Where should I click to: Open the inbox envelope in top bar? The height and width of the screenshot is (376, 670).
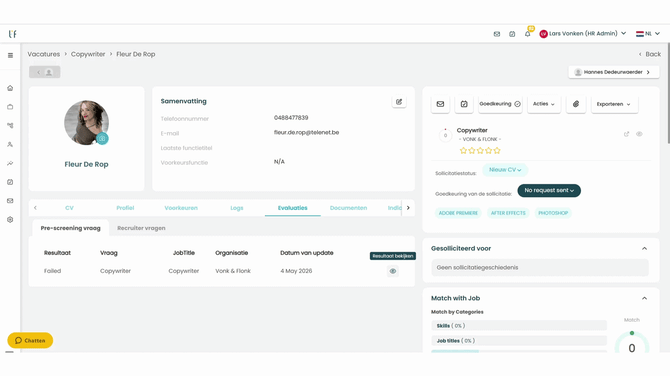(x=497, y=34)
